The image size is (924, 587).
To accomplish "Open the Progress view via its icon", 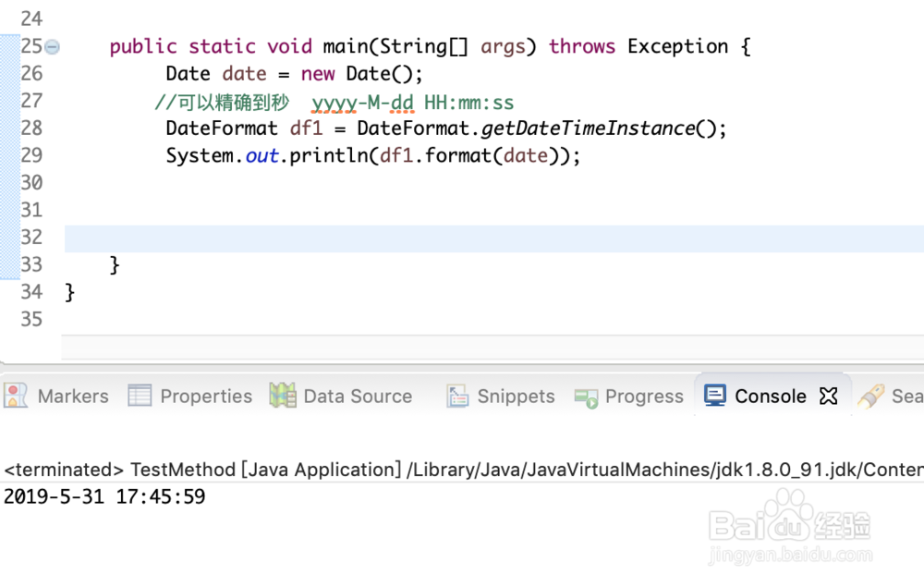I will pos(585,396).
